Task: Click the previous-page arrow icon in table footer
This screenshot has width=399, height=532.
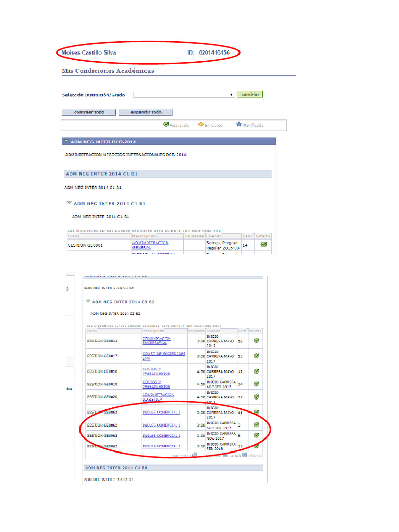Action: point(225,455)
